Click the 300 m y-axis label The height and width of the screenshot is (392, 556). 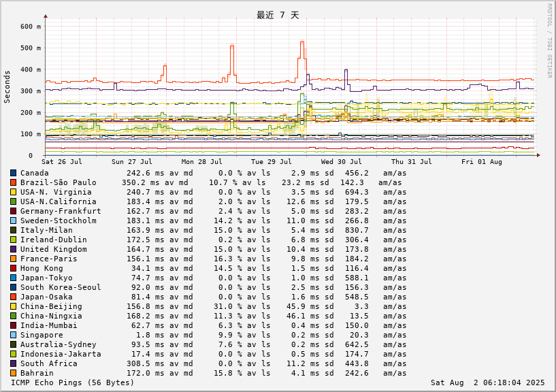[31, 91]
